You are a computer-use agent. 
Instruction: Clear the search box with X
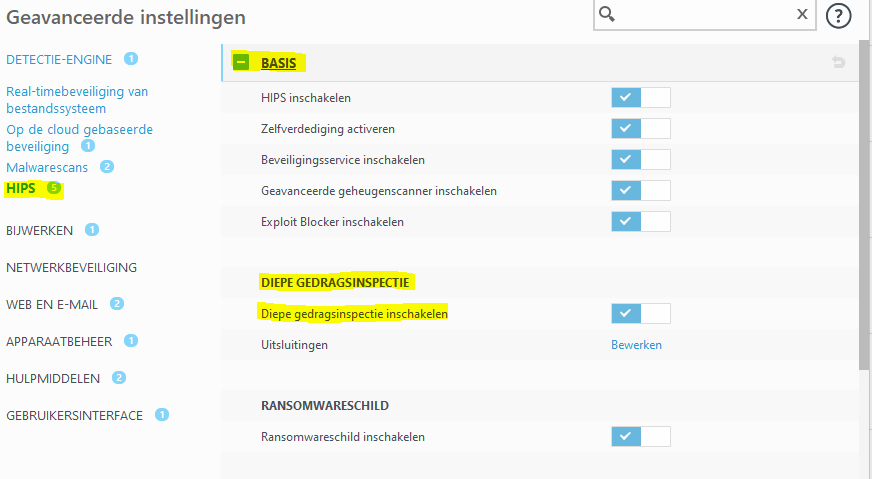tap(802, 15)
